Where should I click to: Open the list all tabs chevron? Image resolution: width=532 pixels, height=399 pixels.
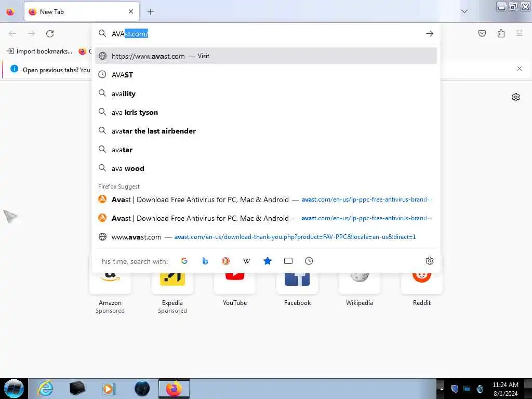coord(464,11)
